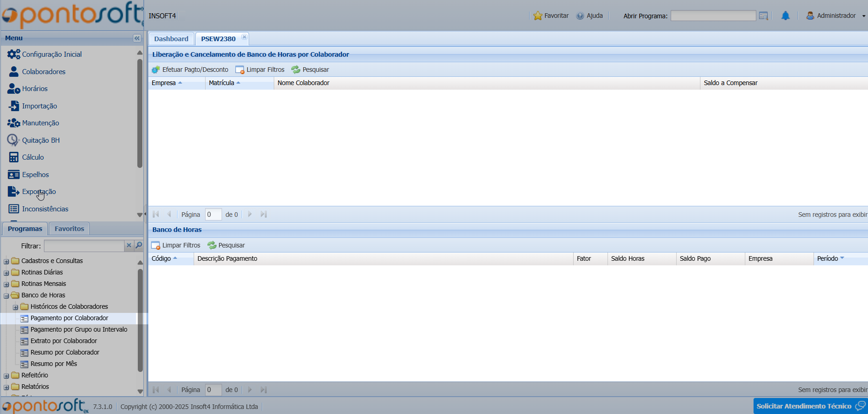The height and width of the screenshot is (414, 868).
Task: Expand the Históricos de Colaboradores folder
Action: click(x=16, y=307)
